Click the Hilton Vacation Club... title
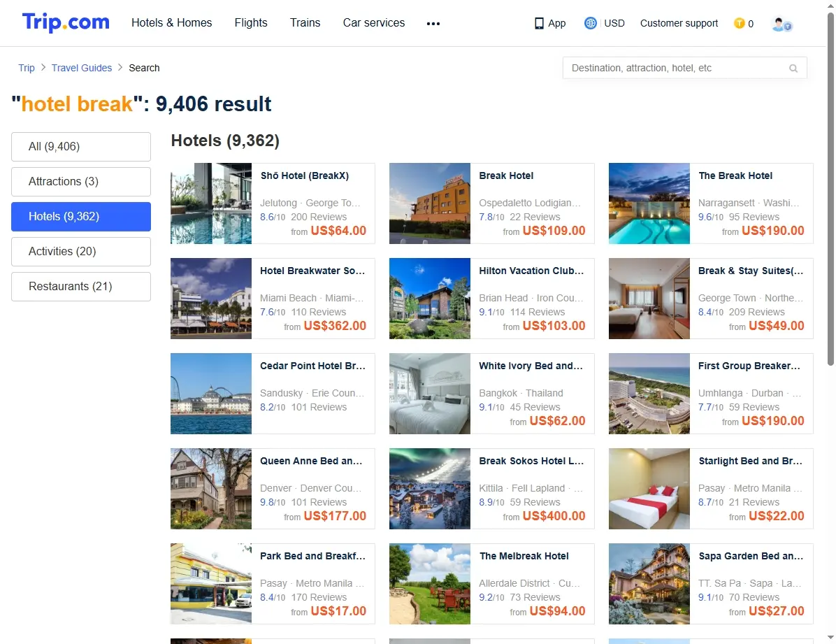 pyautogui.click(x=531, y=271)
